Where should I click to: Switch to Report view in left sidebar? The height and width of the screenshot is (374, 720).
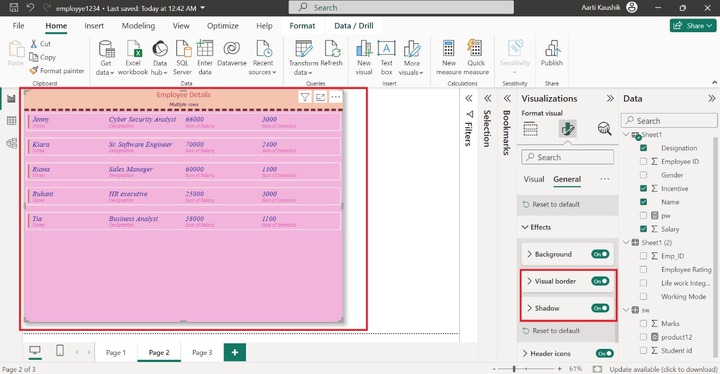pyautogui.click(x=11, y=99)
